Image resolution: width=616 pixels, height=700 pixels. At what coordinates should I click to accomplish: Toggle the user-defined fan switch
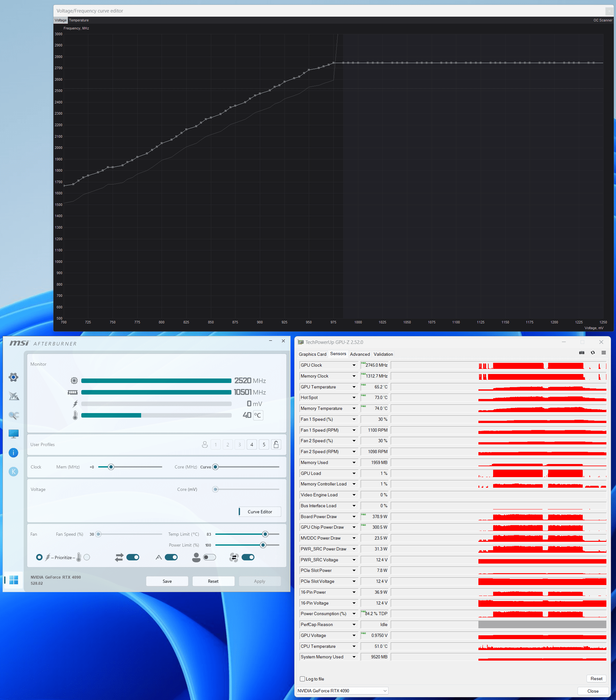coord(209,557)
